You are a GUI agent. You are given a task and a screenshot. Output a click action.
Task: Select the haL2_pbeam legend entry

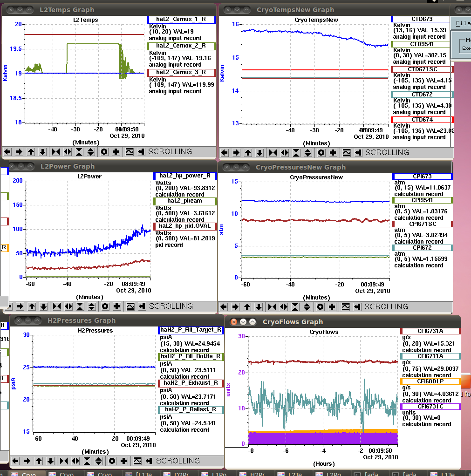click(x=185, y=201)
